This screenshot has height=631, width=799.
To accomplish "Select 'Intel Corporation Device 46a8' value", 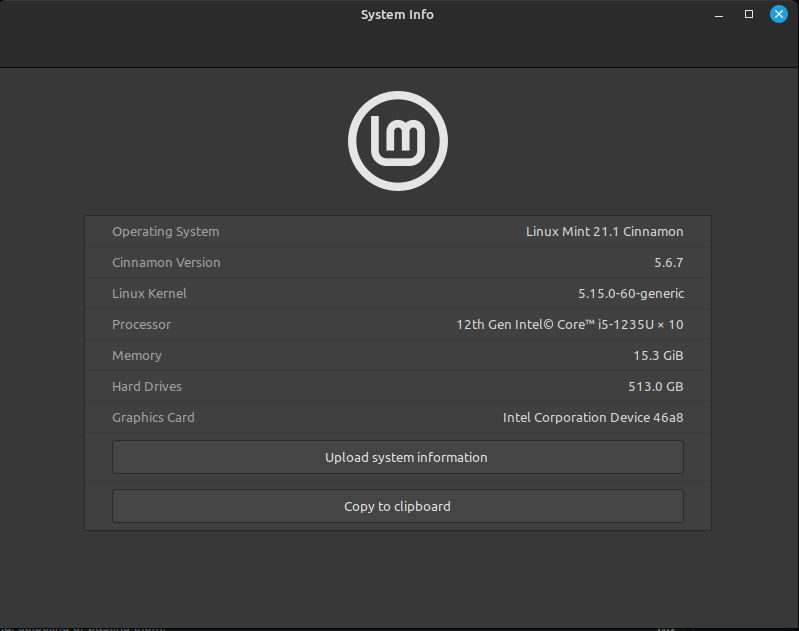I will (x=593, y=417).
